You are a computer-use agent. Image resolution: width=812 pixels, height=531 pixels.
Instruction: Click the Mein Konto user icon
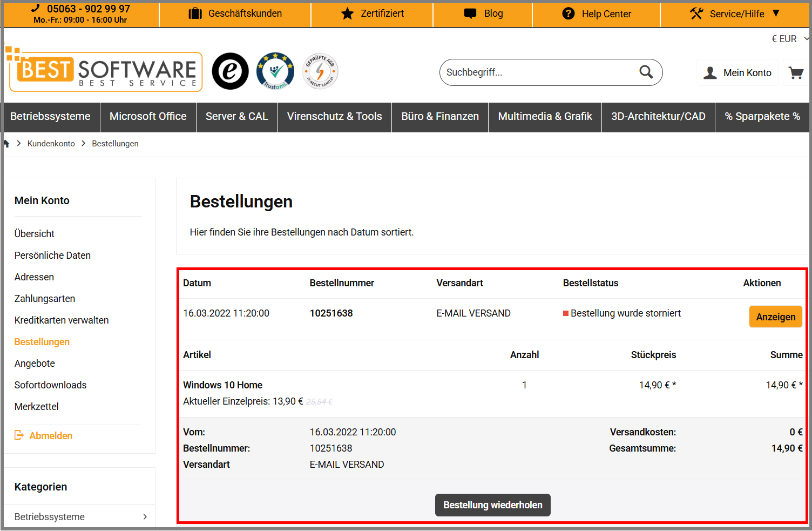point(710,73)
